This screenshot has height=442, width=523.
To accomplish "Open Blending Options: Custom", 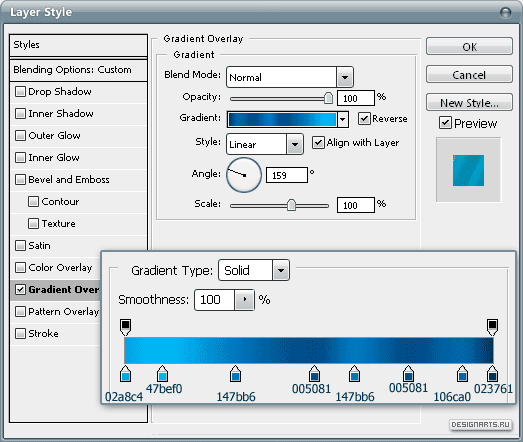I will pos(78,70).
